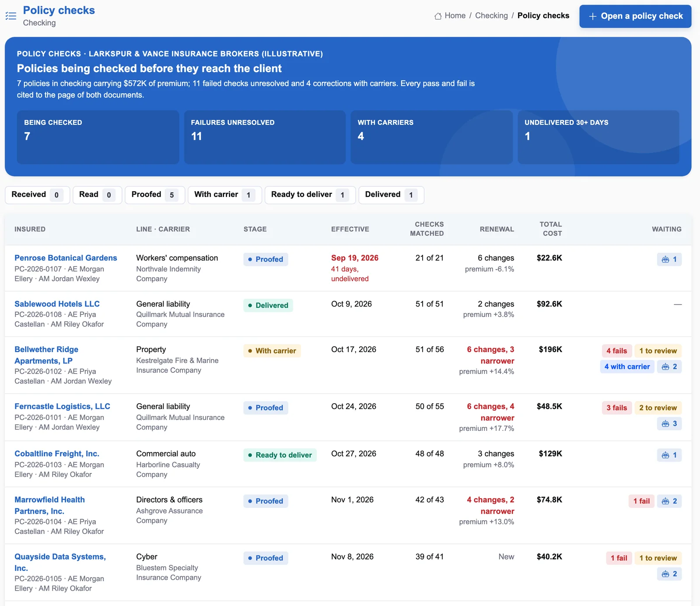Click the Ready to deliver stage badge
700x606 pixels.
point(280,455)
